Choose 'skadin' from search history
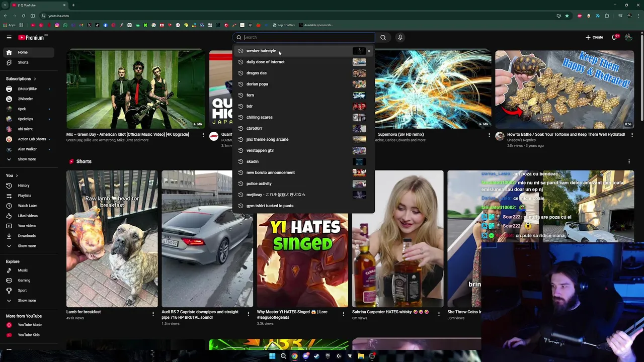 click(304, 161)
